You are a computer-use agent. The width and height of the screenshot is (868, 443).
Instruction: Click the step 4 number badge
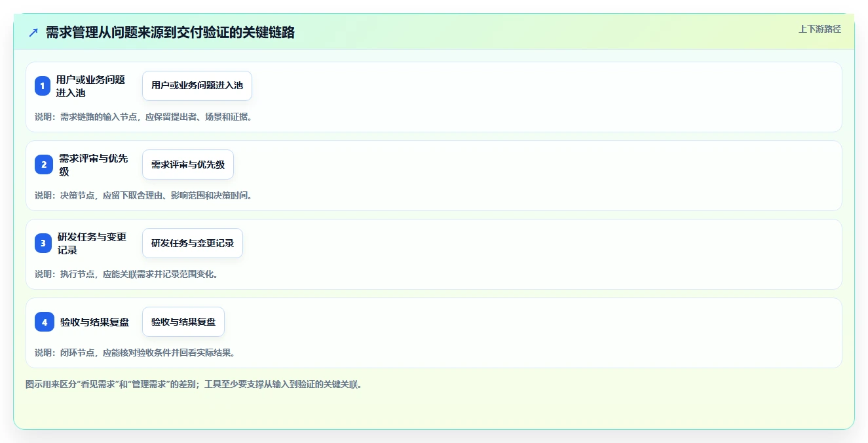click(45, 322)
